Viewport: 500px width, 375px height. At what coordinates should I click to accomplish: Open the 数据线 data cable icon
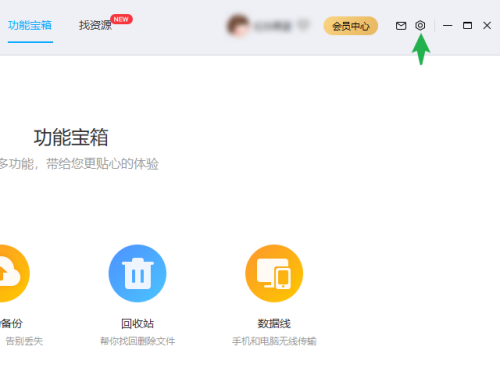click(274, 273)
